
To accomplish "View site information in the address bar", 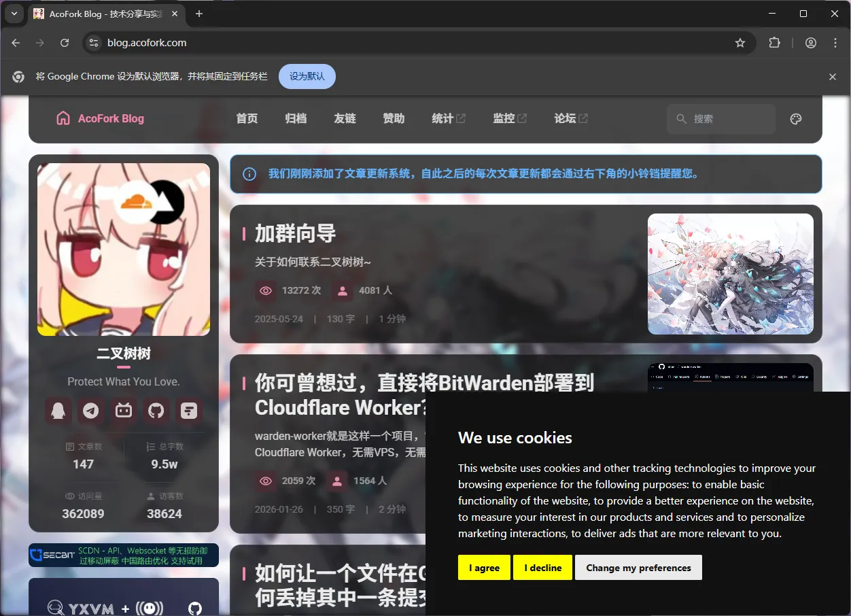I will (x=94, y=43).
